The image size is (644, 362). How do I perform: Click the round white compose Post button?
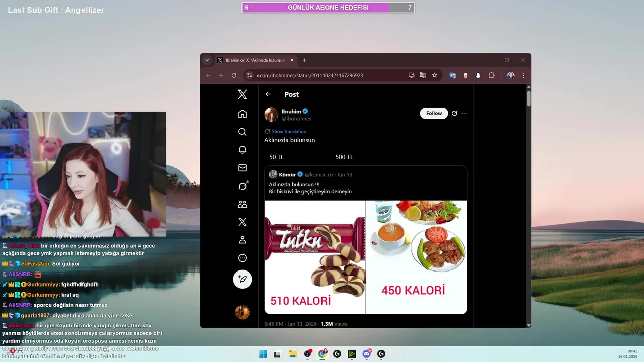coord(243,279)
